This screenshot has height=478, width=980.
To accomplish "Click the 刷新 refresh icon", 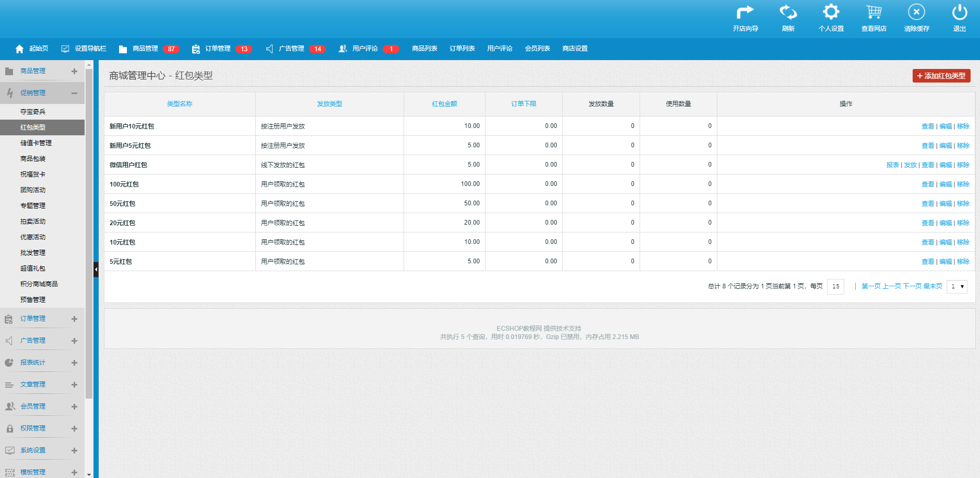I will tap(788, 13).
